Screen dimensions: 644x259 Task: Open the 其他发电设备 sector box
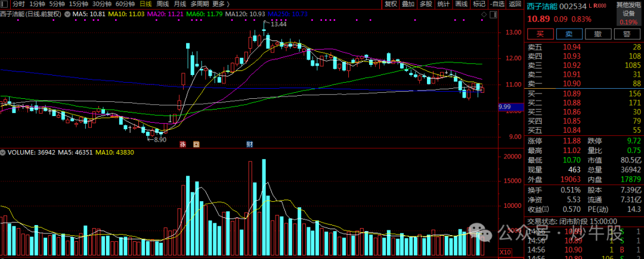point(628,14)
